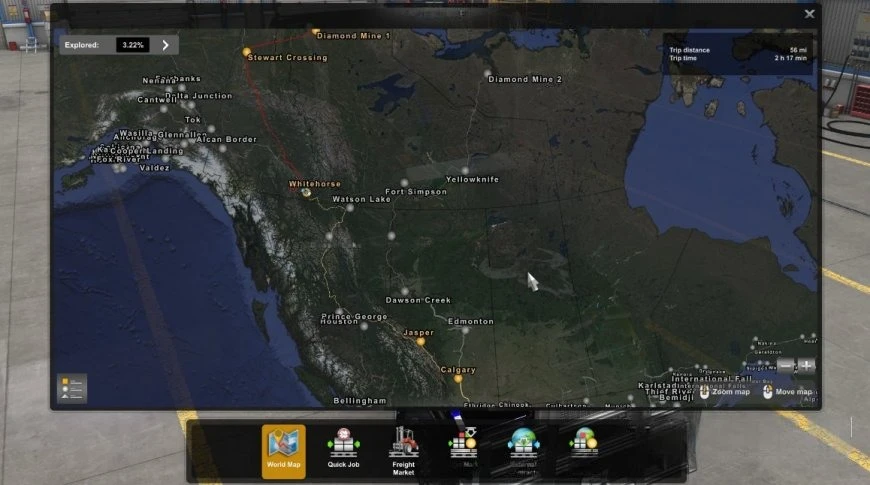Open the last cargo icon with small globe
The height and width of the screenshot is (485, 870).
pyautogui.click(x=584, y=442)
